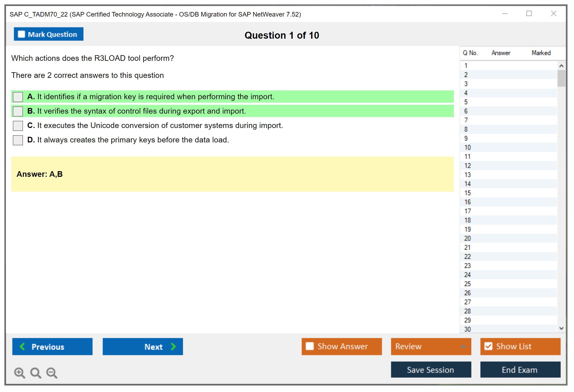Select question 22 in the list

click(x=467, y=257)
